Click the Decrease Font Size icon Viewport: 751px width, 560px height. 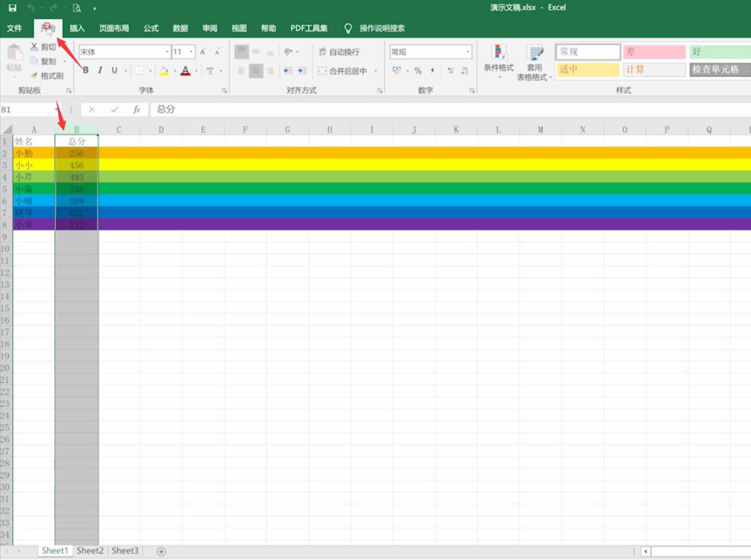pyautogui.click(x=217, y=52)
